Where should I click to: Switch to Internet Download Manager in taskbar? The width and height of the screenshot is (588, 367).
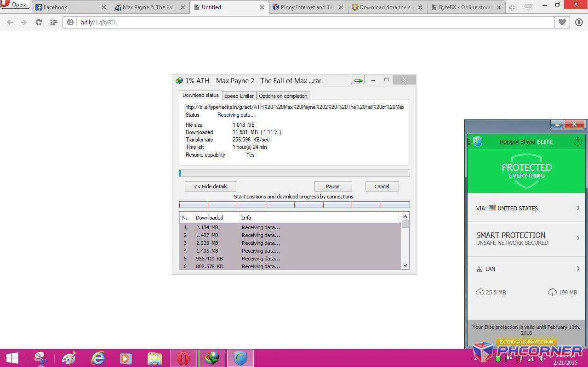211,358
